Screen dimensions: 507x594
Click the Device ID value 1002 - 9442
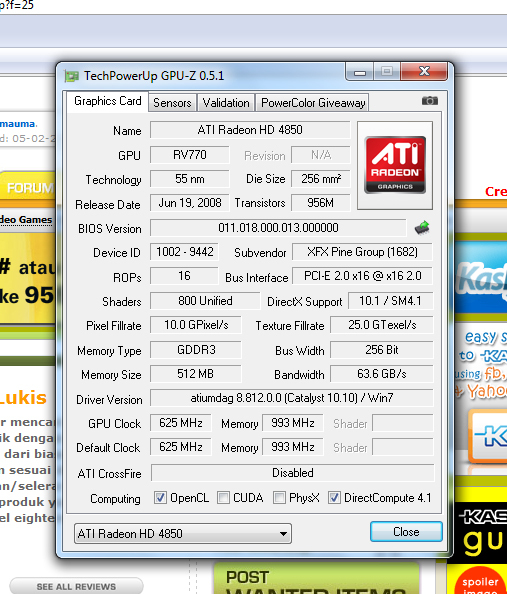point(185,252)
